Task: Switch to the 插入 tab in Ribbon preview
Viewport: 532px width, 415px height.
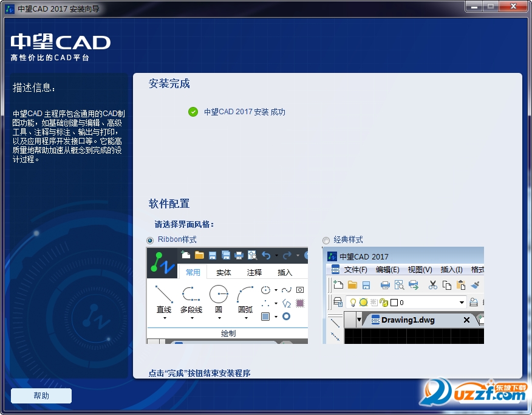Action: (285, 272)
